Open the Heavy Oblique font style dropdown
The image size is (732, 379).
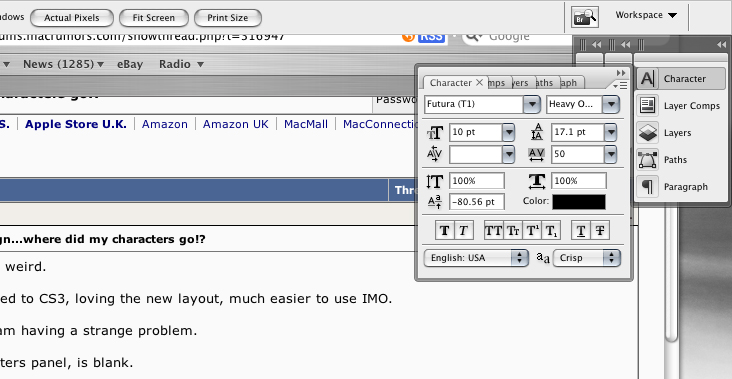[x=611, y=104]
